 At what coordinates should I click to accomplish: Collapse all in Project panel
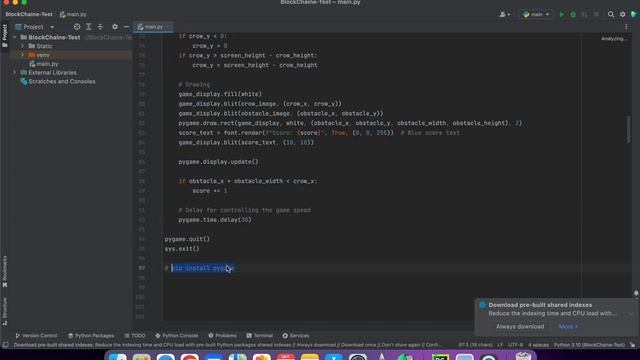tap(100, 27)
